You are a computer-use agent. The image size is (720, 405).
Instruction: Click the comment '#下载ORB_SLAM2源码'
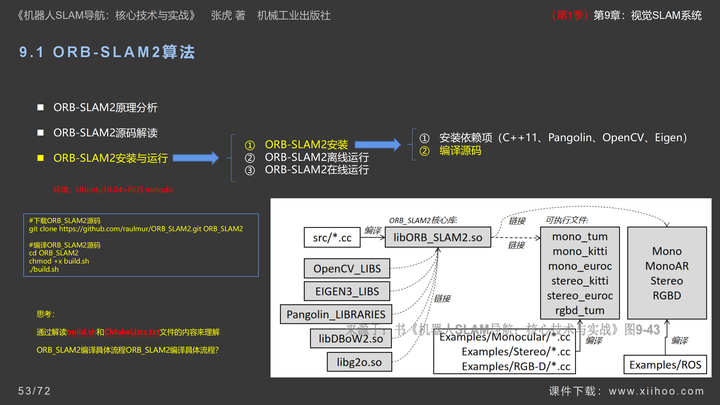click(64, 220)
